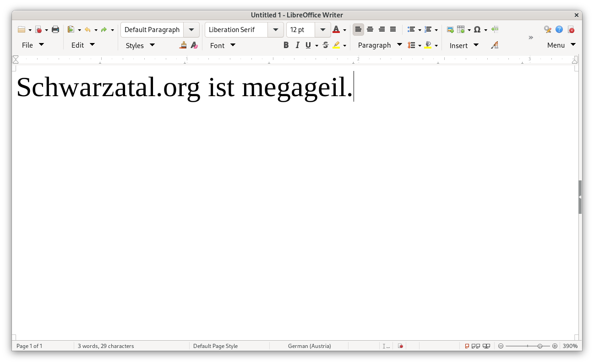
Task: Apply strikethrough formatting
Action: pos(325,45)
